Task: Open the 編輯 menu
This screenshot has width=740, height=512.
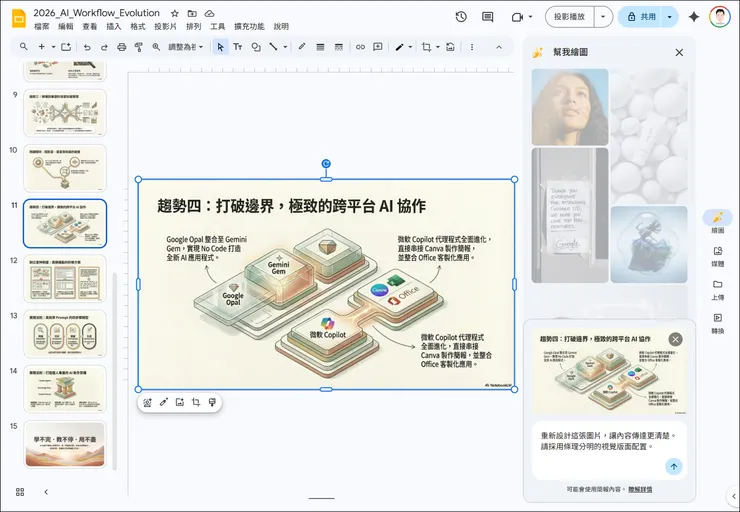Action: click(x=66, y=26)
